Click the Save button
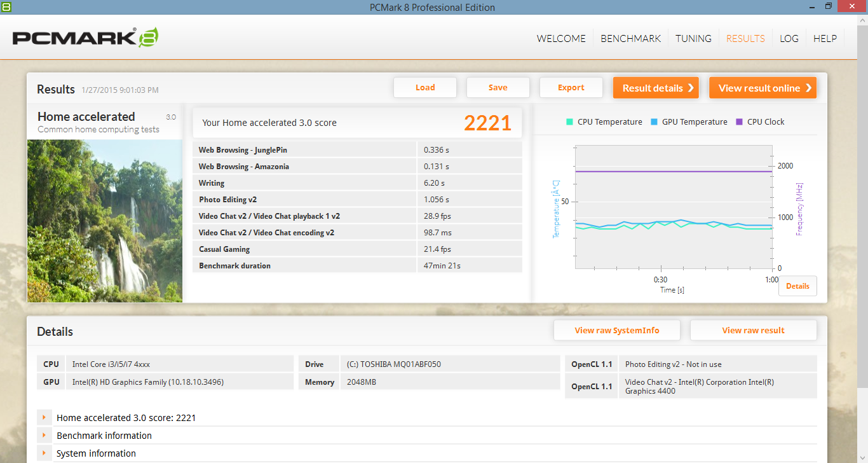 [498, 88]
